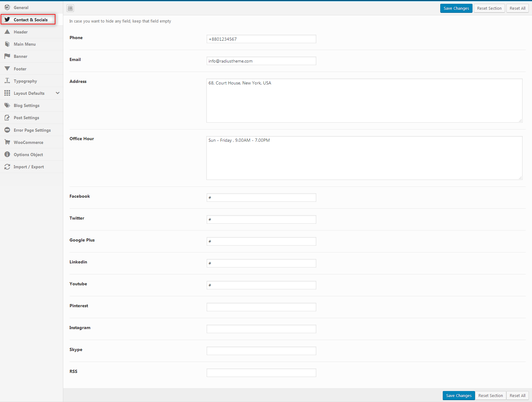This screenshot has width=532, height=402.
Task: Click the Header up-triangle icon
Action: point(7,32)
